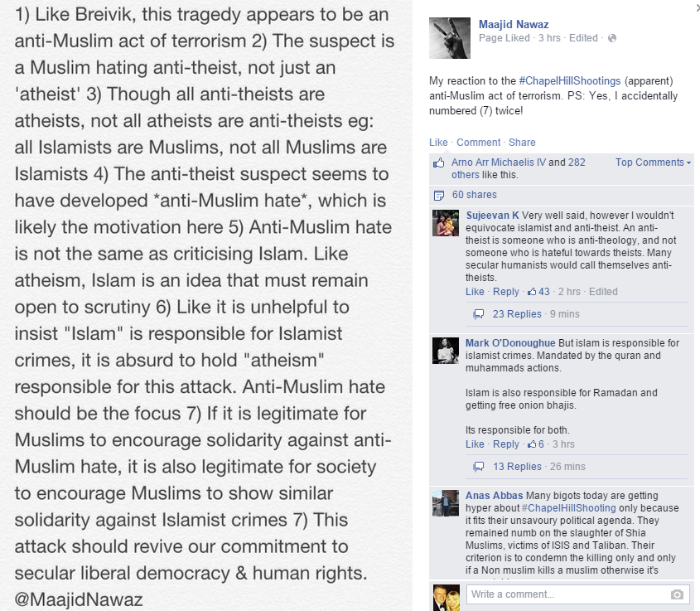The image size is (700, 611).
Task: Click the like-count thumb icon showing 43
Action: tap(532, 292)
